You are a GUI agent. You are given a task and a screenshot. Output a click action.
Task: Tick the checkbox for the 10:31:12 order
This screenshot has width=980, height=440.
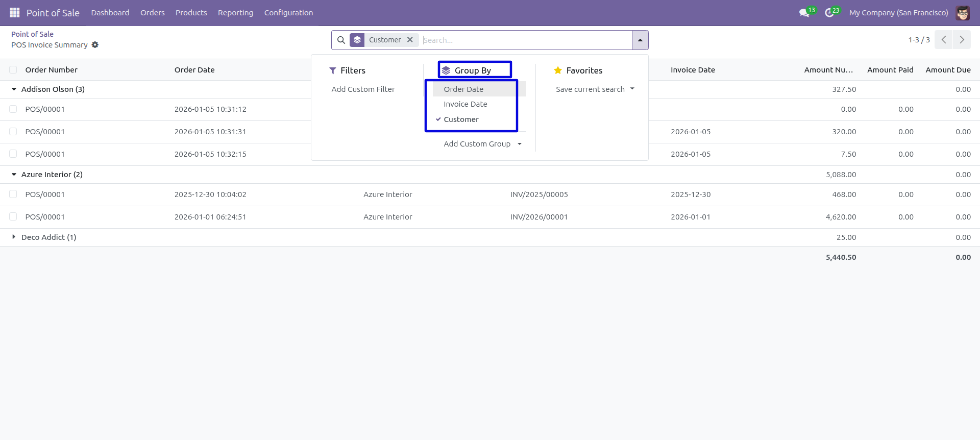click(13, 109)
